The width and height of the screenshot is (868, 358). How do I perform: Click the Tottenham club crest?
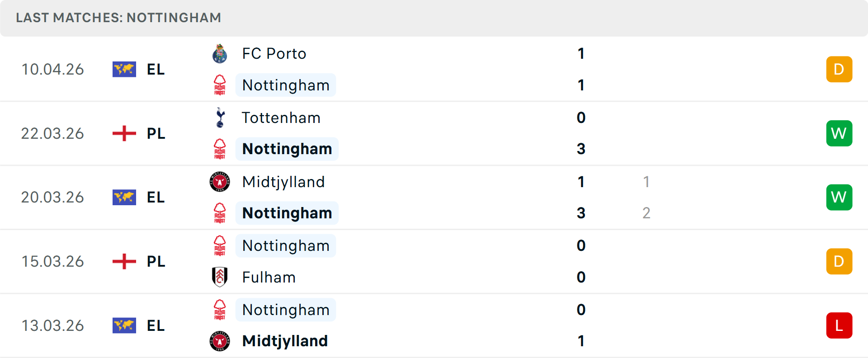(220, 118)
